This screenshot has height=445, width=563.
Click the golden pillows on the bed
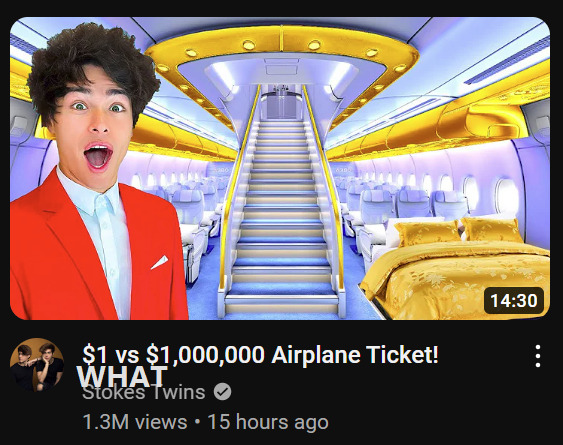point(458,231)
